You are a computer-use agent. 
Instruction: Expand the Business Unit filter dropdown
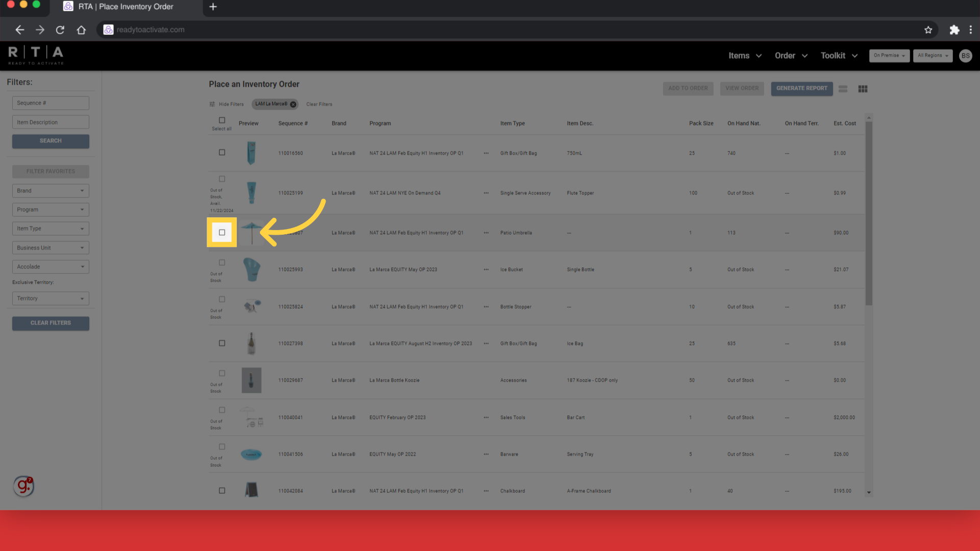(x=51, y=248)
